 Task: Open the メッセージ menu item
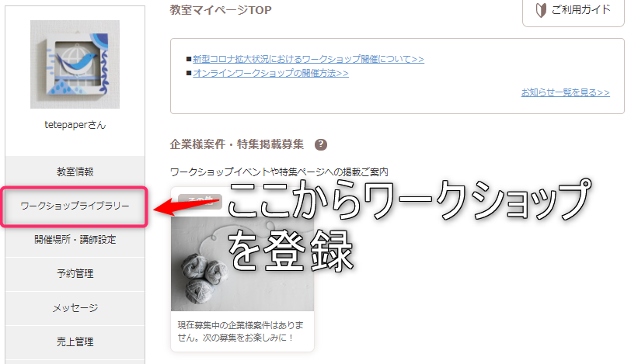click(75, 308)
